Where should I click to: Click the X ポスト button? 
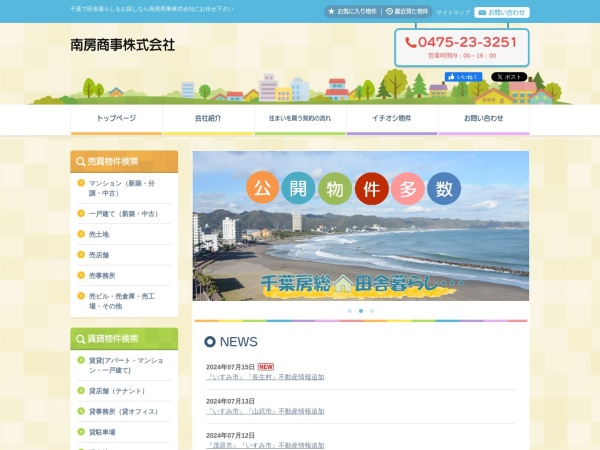coord(509,77)
